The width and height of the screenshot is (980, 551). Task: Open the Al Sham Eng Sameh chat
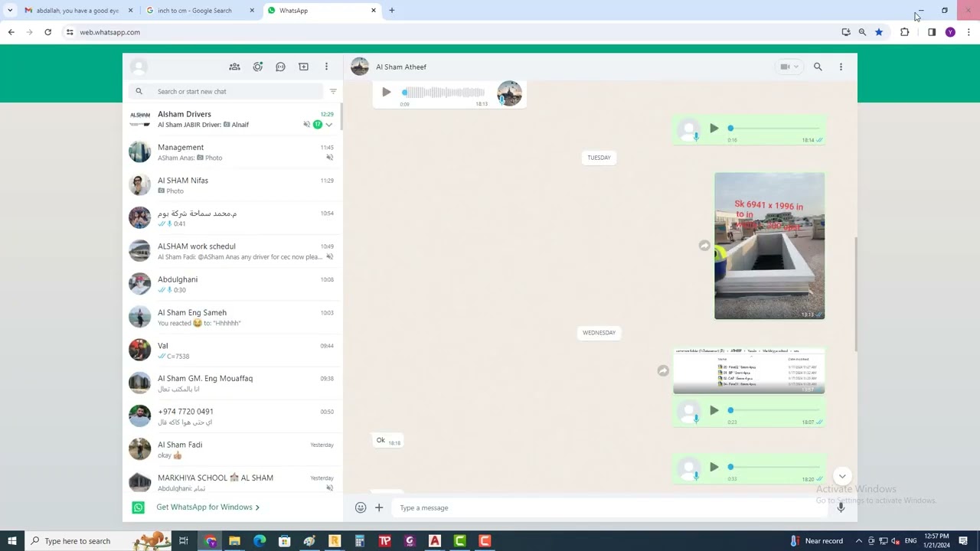click(232, 317)
